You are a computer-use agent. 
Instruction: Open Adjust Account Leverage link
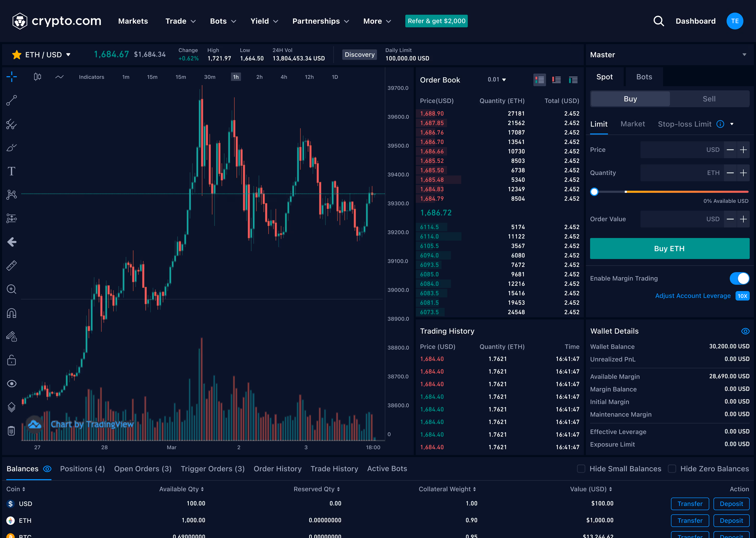pyautogui.click(x=693, y=296)
